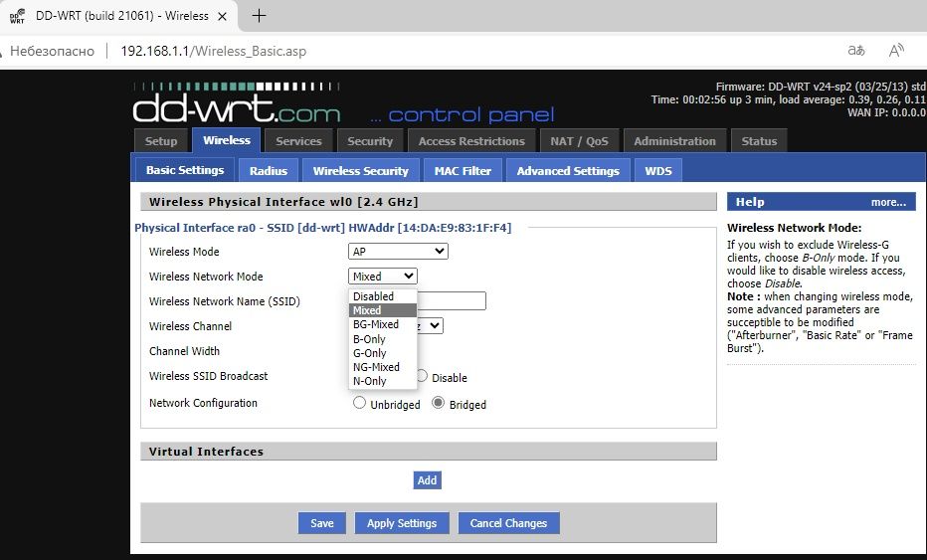Click the Channel Width label
The width and height of the screenshot is (927, 560).
pyautogui.click(x=184, y=351)
